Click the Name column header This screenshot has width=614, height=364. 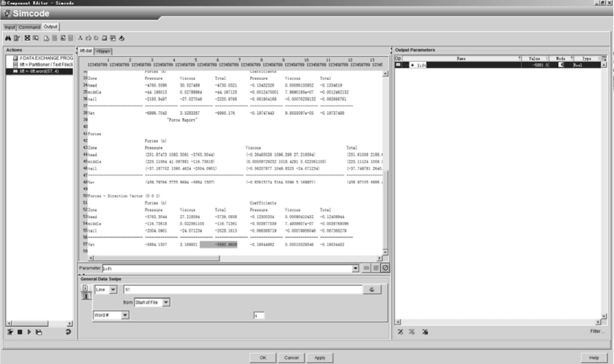click(x=461, y=59)
